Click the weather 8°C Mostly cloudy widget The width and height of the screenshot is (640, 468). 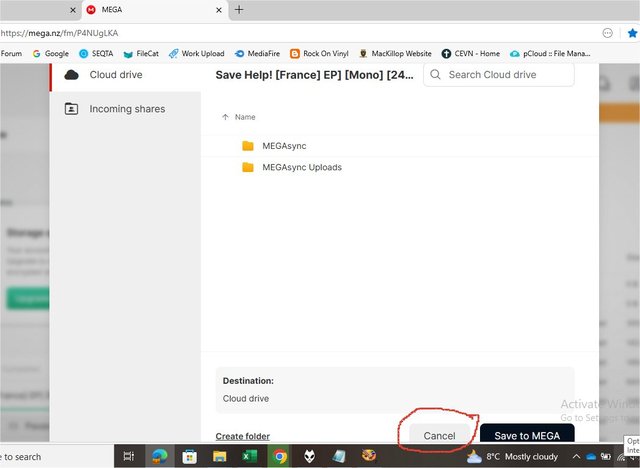512,457
